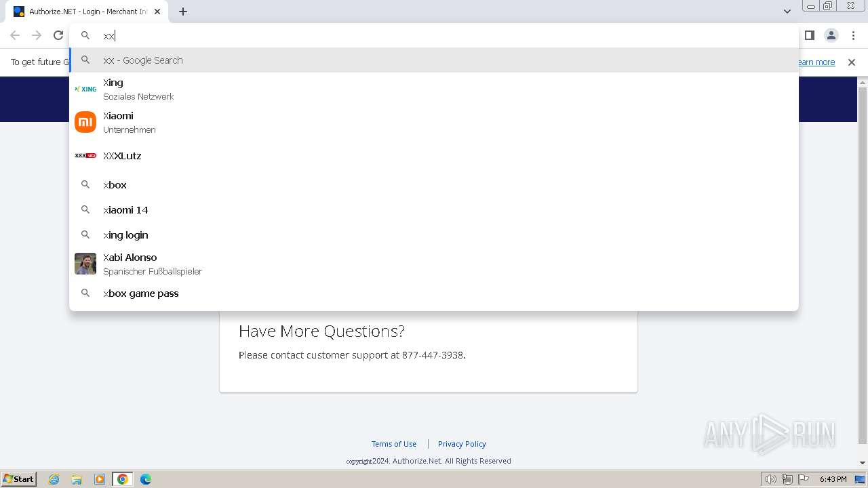The height and width of the screenshot is (488, 868).
Task: Launch Internet Explorer from the taskbar
Action: tap(54, 479)
